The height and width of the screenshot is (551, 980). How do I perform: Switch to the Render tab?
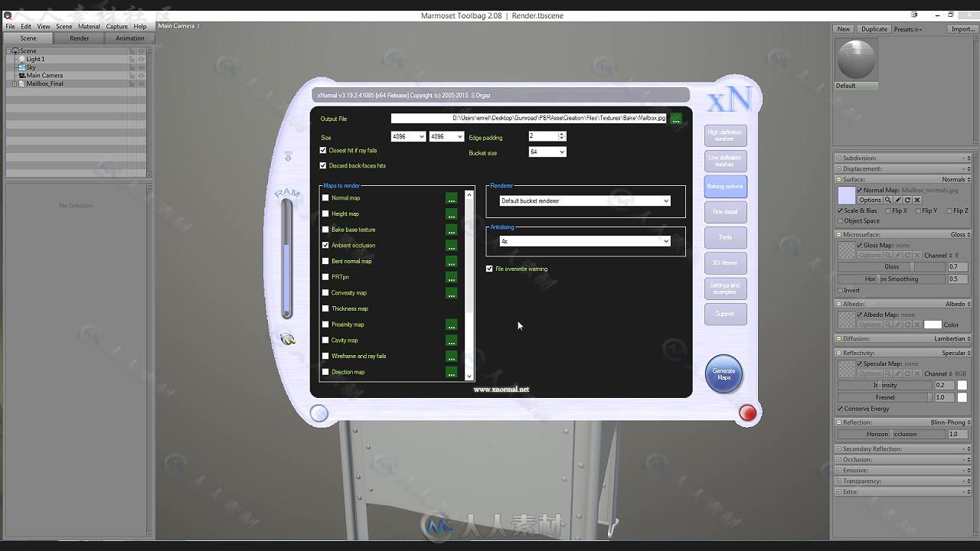point(79,38)
